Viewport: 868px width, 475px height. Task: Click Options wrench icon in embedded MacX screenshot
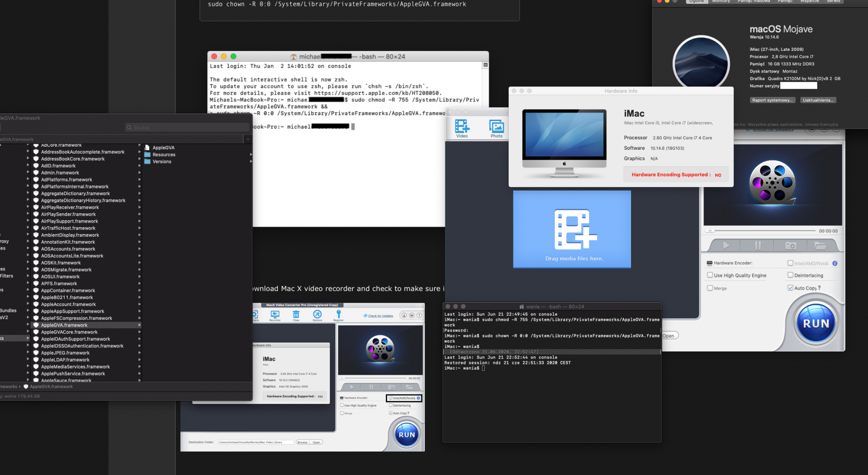(317, 315)
